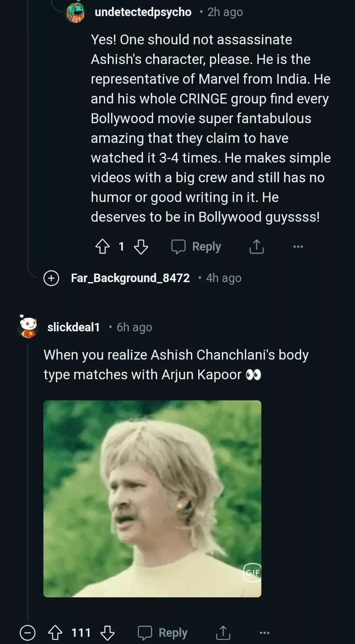
Task: Downvote slickdeal1's comment
Action: click(x=107, y=632)
